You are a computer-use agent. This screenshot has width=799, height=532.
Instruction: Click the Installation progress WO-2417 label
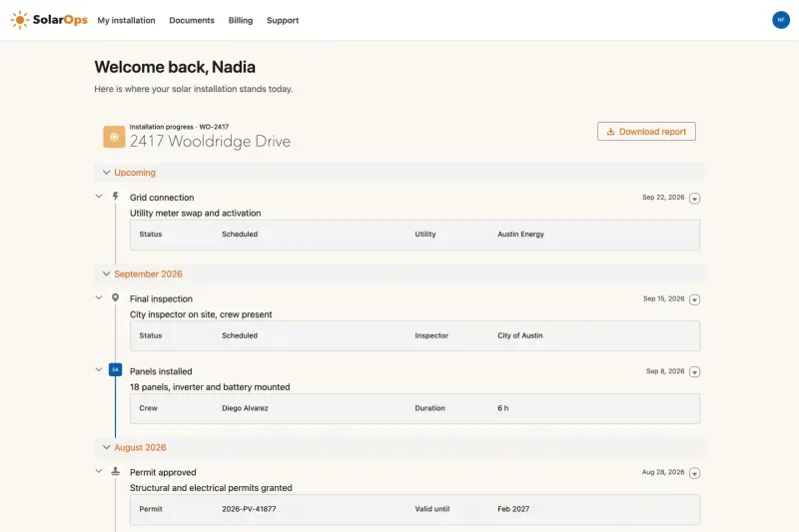[x=179, y=127]
